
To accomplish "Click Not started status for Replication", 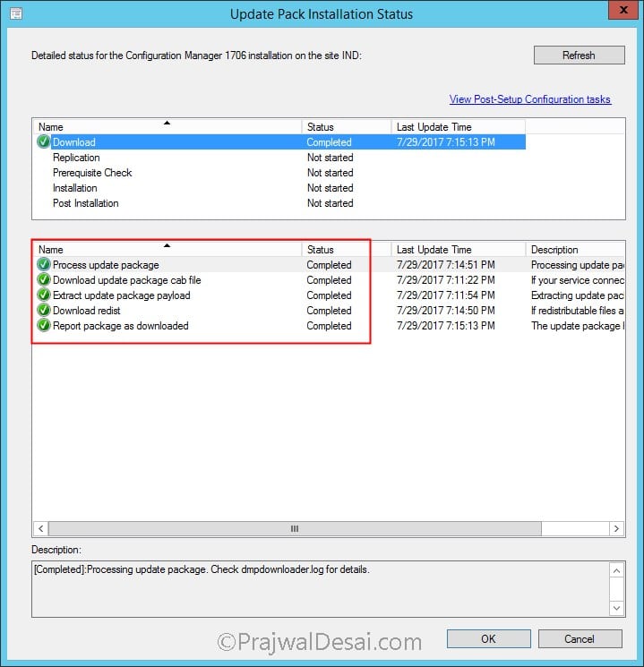I will (331, 158).
